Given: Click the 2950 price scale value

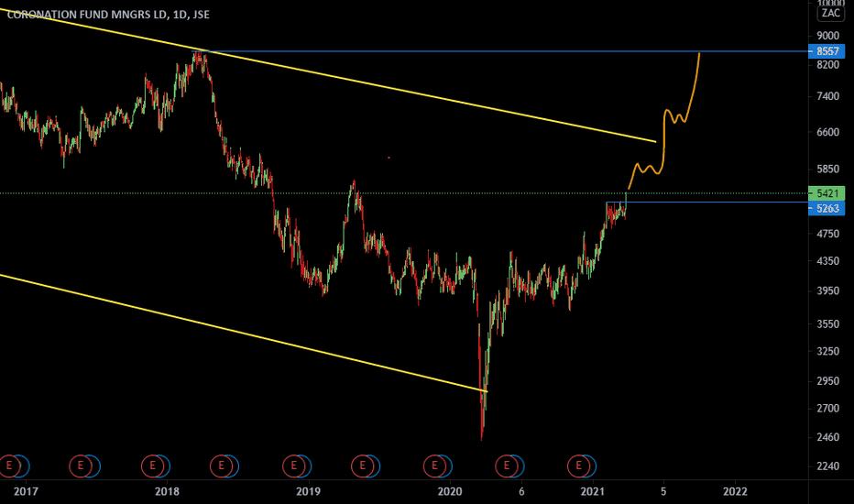Looking at the screenshot, I should (827, 381).
